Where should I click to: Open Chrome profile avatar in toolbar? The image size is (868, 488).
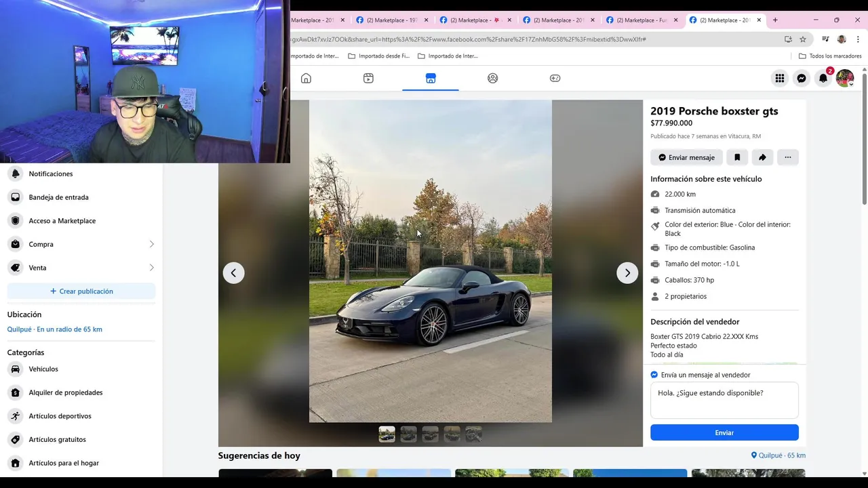[x=842, y=39]
